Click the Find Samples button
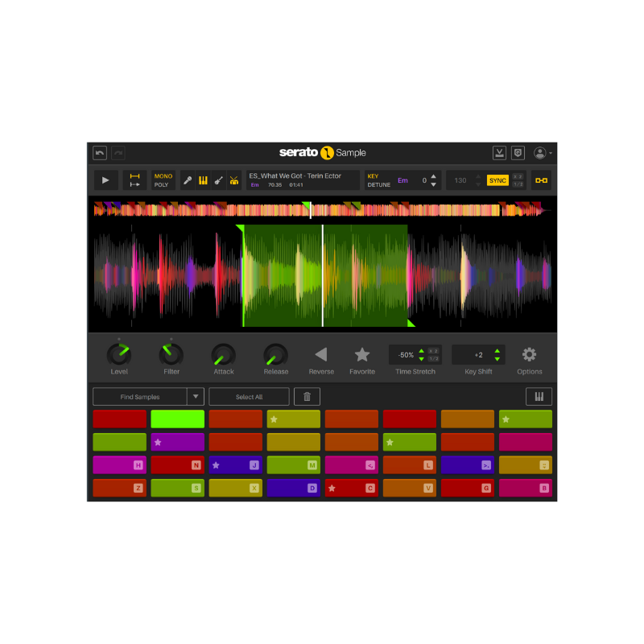Viewport: 644px width, 644px height. pos(140,397)
